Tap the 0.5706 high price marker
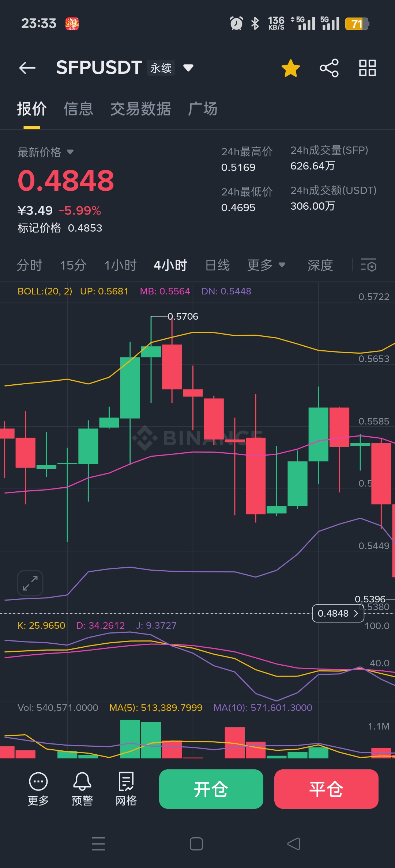This screenshot has height=868, width=395. tap(183, 316)
